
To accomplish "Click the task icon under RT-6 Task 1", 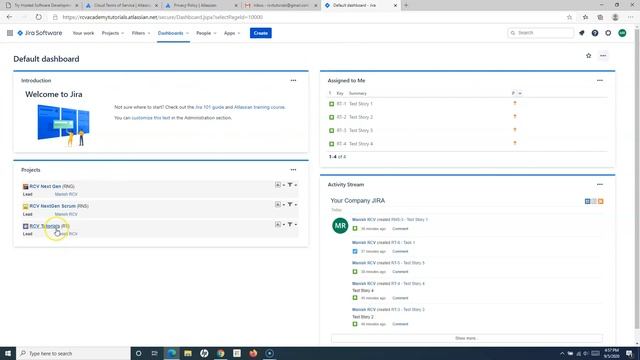I will [355, 251].
